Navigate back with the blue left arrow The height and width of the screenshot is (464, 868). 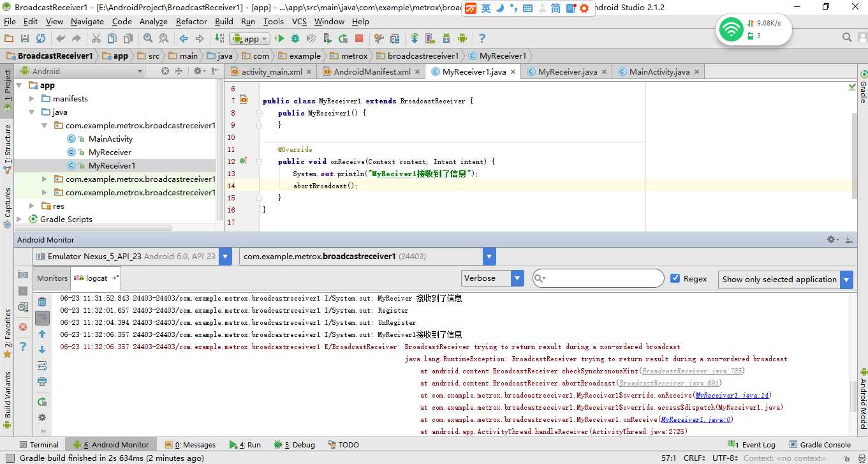pyautogui.click(x=184, y=38)
